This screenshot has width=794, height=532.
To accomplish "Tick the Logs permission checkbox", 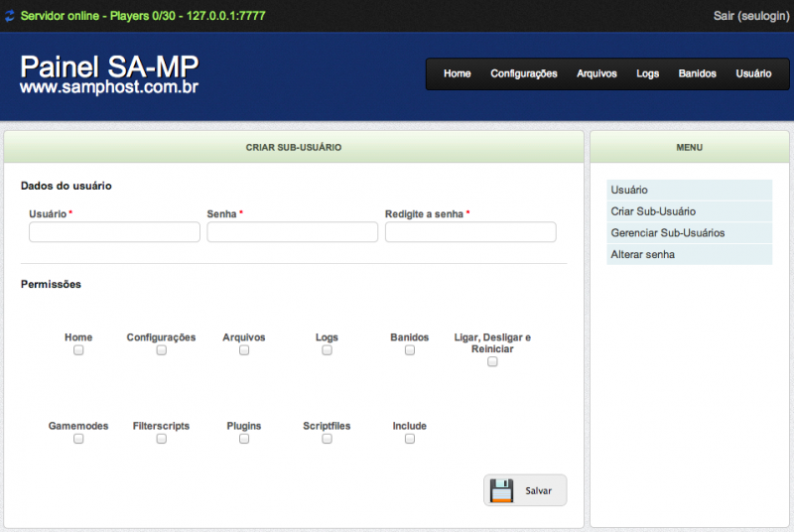I will 328,350.
